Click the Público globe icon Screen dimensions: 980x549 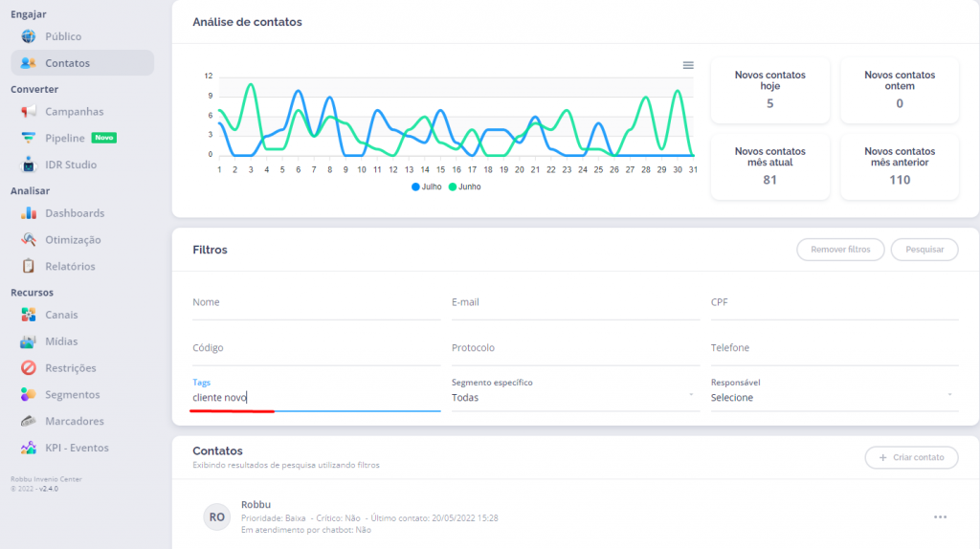coord(29,36)
